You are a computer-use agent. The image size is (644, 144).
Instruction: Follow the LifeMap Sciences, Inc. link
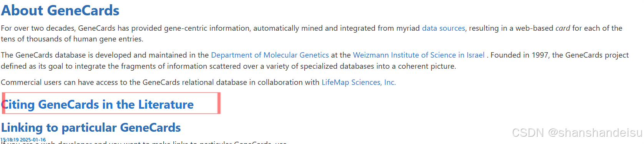tap(359, 82)
